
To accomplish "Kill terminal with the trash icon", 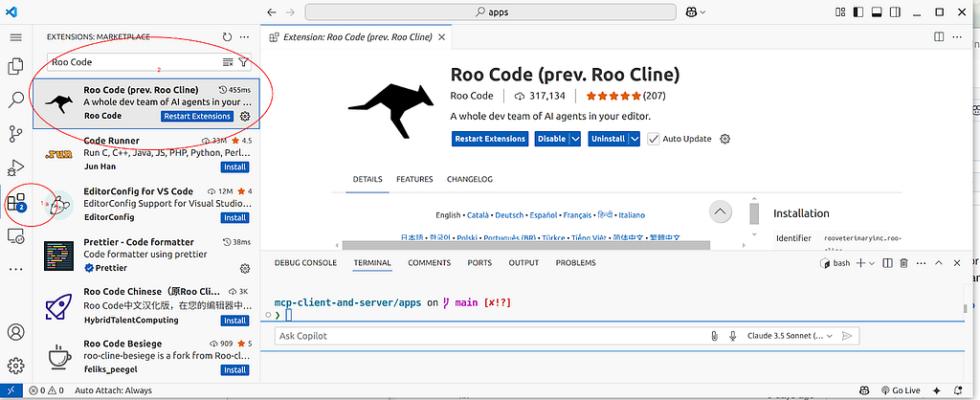I will (x=903, y=263).
